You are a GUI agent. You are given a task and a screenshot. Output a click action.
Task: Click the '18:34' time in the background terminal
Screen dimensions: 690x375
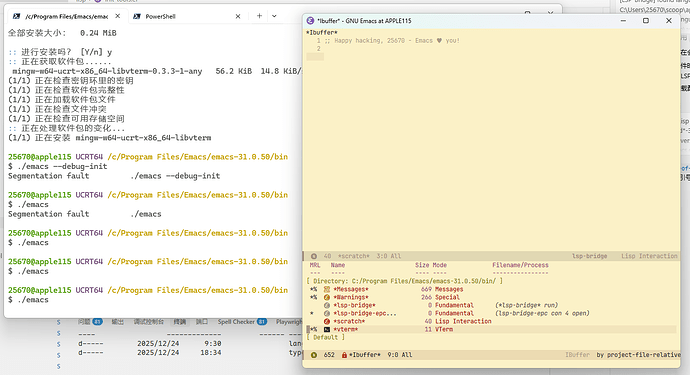pyautogui.click(x=211, y=353)
